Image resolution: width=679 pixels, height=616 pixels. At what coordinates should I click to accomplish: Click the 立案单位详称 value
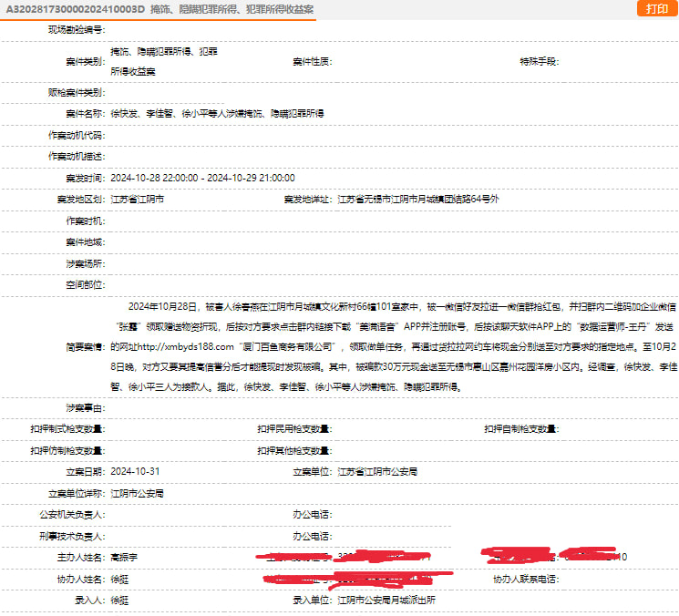[x=137, y=493]
